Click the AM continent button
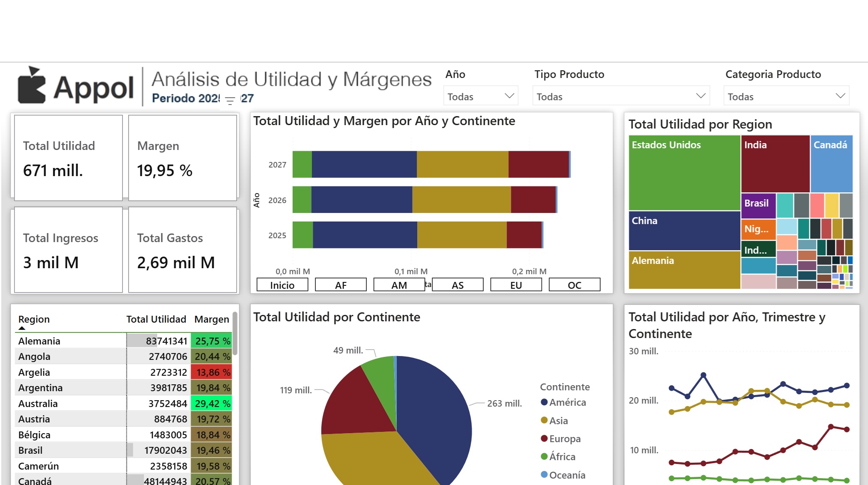The width and height of the screenshot is (868, 485). (x=399, y=285)
